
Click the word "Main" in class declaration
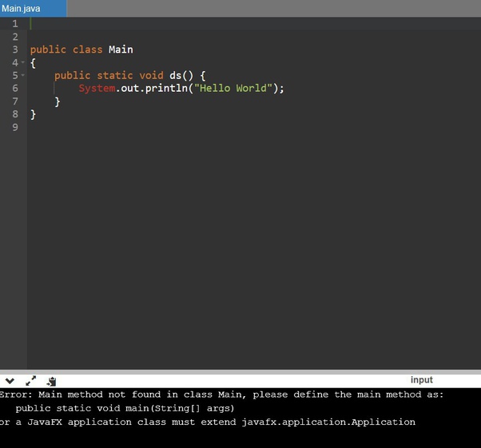121,50
